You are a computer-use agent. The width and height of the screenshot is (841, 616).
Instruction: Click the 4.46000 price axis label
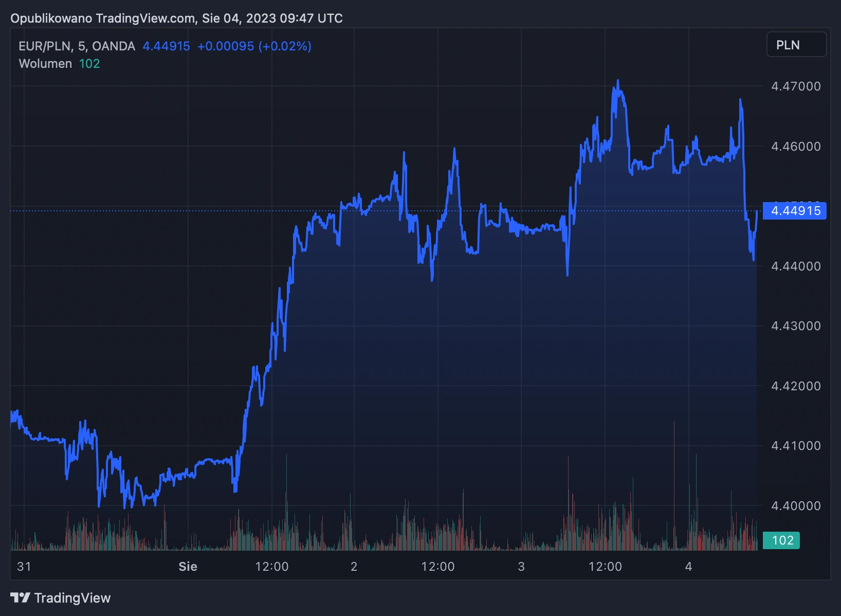click(796, 147)
